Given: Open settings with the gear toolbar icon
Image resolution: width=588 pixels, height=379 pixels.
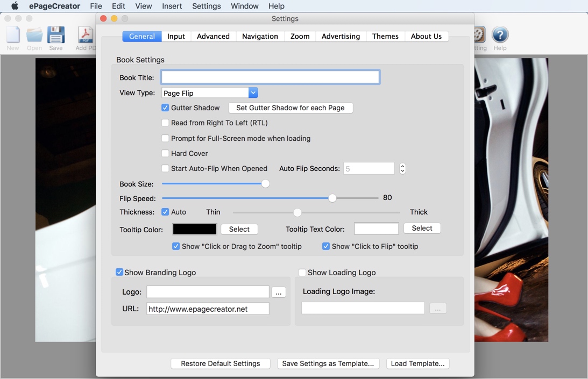Looking at the screenshot, I should (x=478, y=35).
